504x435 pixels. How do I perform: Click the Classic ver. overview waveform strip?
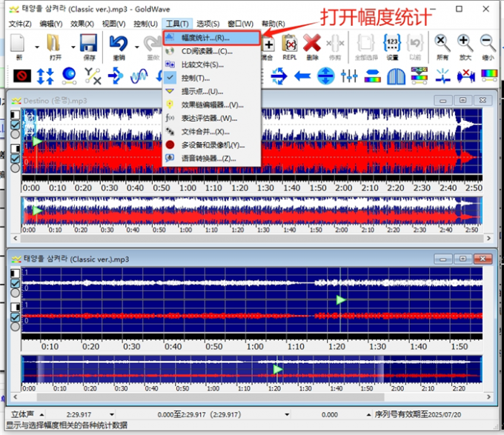pyautogui.click(x=252, y=369)
